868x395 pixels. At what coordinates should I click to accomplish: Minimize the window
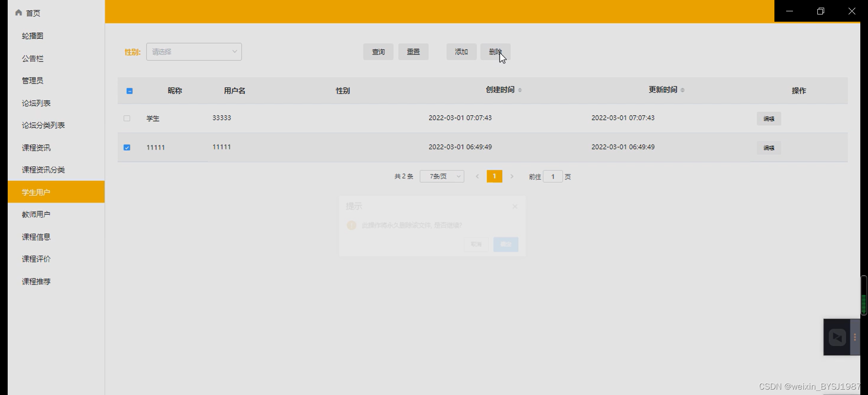[x=790, y=11]
